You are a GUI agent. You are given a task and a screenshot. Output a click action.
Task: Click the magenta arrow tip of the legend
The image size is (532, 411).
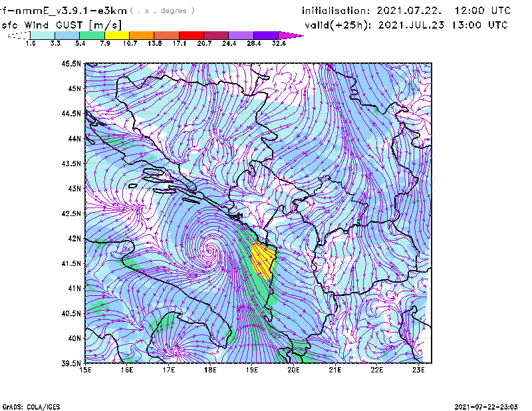click(291, 35)
